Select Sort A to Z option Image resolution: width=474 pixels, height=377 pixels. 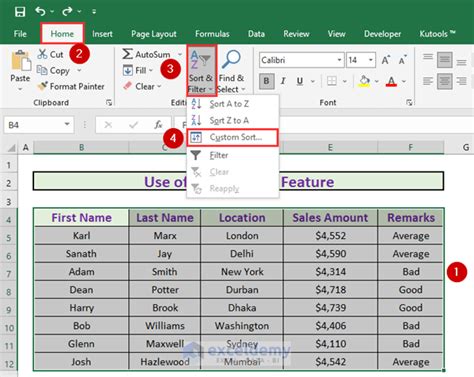[x=229, y=104]
